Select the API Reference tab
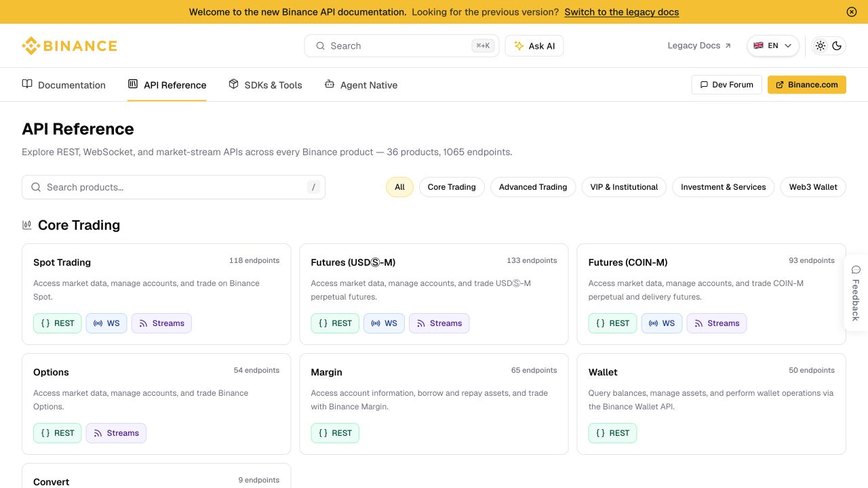 pos(167,85)
